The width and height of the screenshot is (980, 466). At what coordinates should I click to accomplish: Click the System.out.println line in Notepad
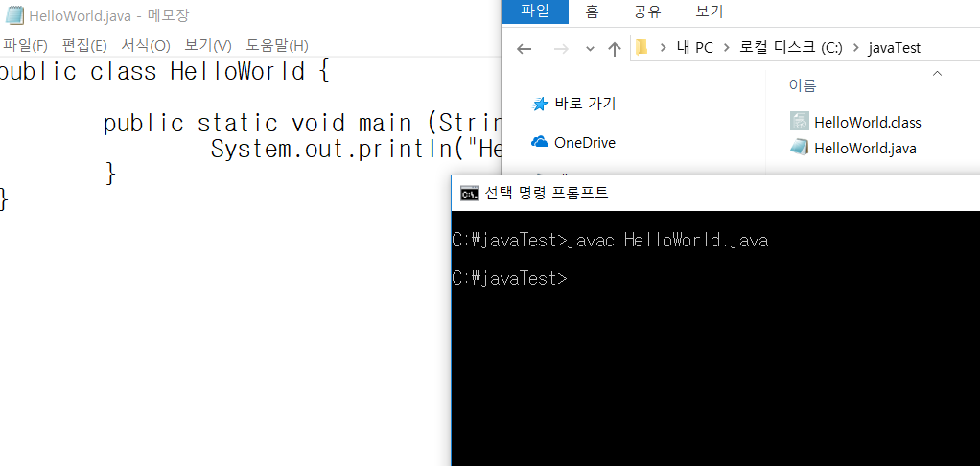tap(357, 150)
